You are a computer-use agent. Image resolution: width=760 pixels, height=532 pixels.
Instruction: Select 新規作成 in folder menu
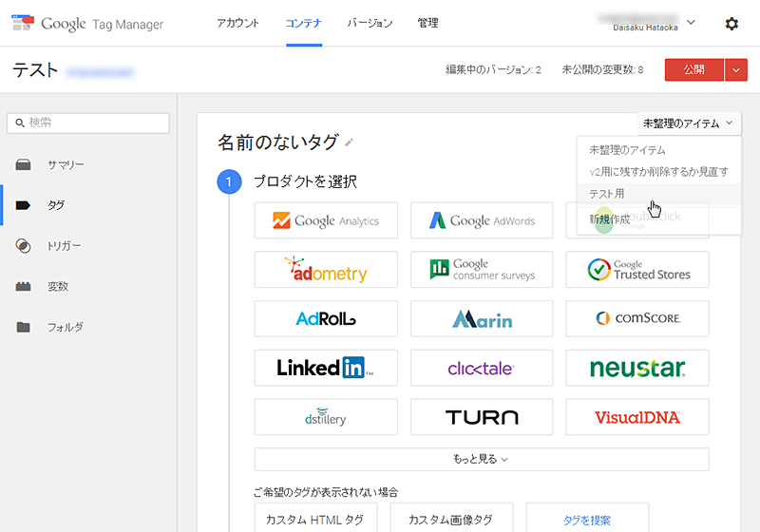tap(658, 219)
